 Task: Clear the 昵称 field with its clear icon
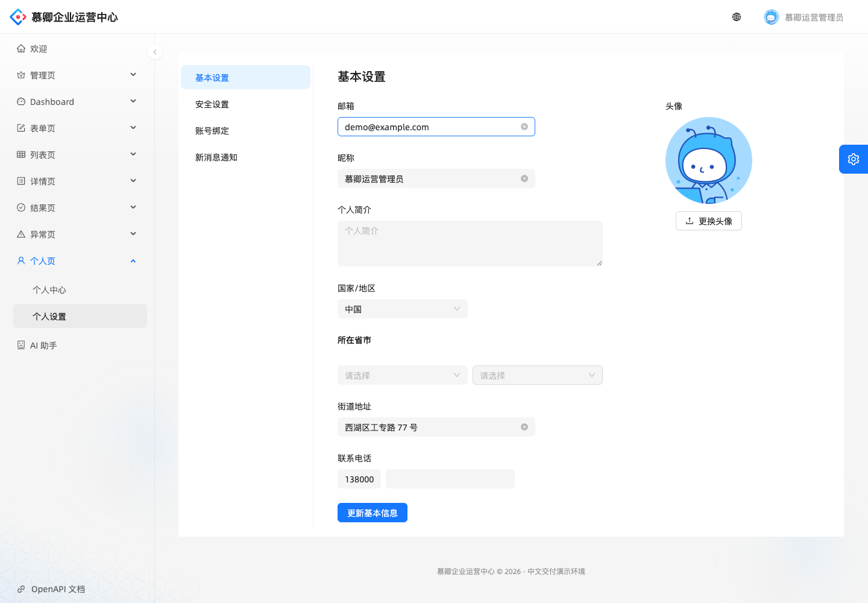[x=524, y=178]
